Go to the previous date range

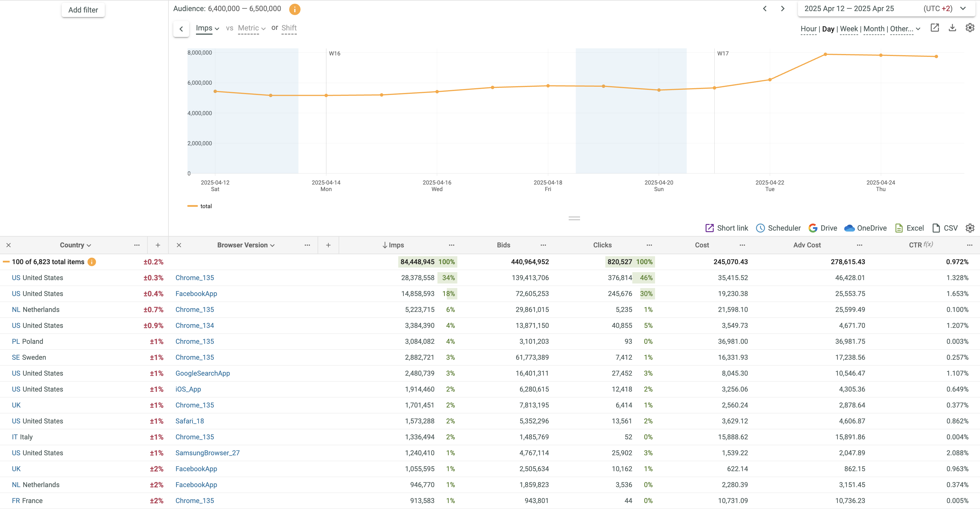point(765,9)
